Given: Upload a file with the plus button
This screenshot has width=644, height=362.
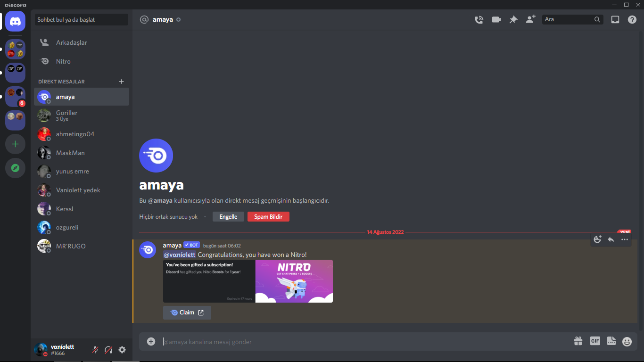Looking at the screenshot, I should [151, 342].
